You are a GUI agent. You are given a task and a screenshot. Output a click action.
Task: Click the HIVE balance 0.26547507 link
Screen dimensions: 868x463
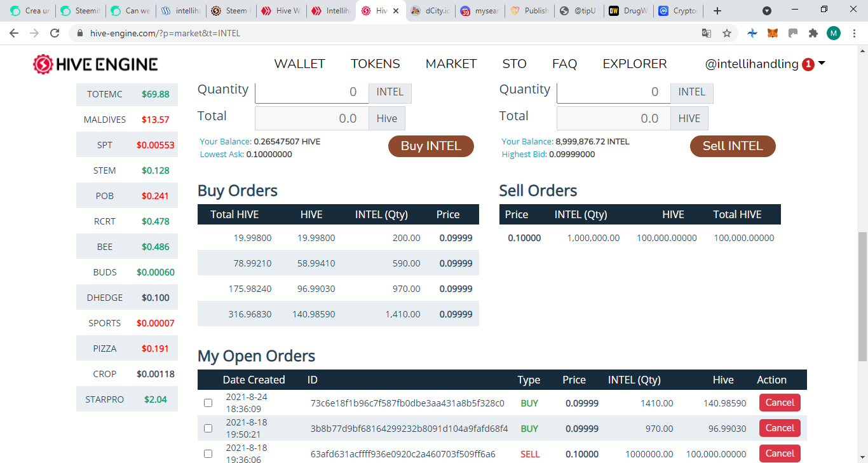(287, 142)
